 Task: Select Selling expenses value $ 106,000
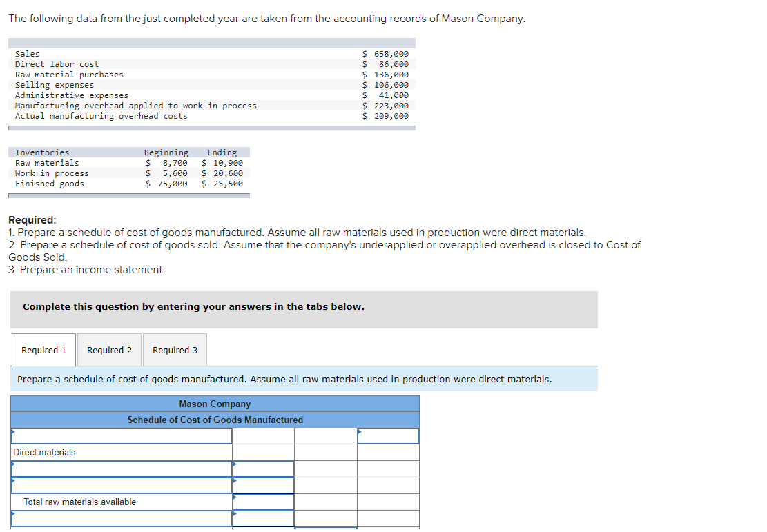[385, 85]
